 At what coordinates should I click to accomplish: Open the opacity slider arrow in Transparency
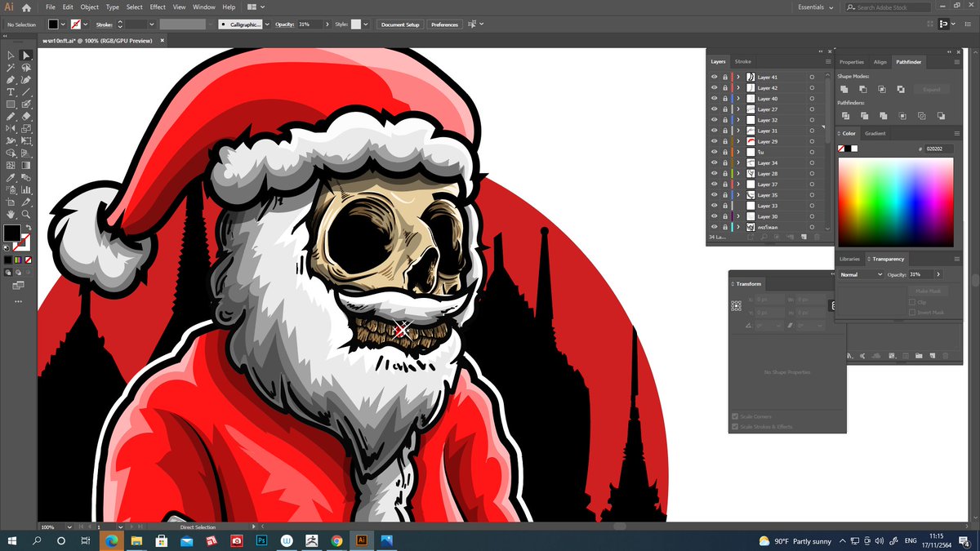[x=938, y=274]
